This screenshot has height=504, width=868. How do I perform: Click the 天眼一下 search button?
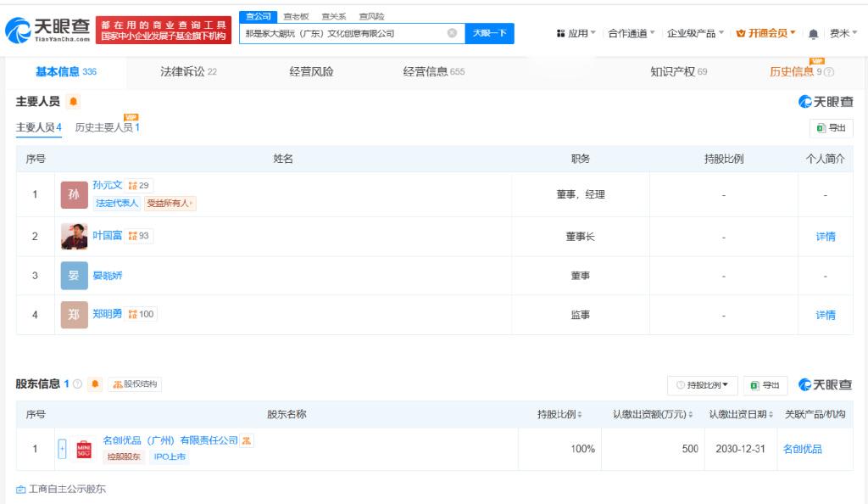coord(489,33)
